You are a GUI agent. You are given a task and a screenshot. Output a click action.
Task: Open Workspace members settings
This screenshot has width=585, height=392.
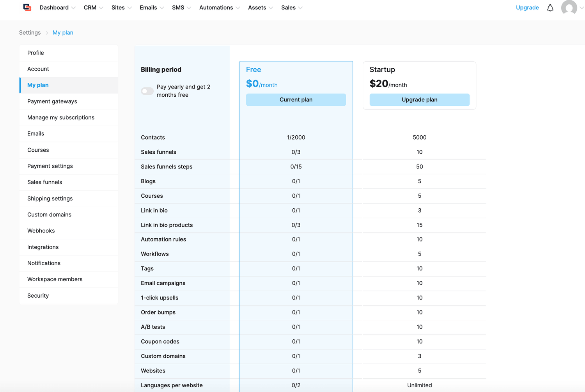pos(69,279)
